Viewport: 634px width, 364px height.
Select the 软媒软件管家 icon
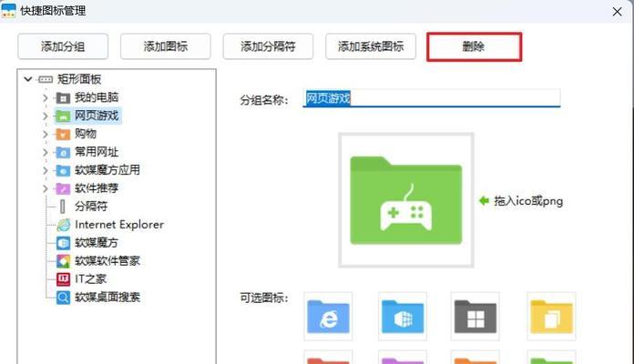click(x=64, y=261)
